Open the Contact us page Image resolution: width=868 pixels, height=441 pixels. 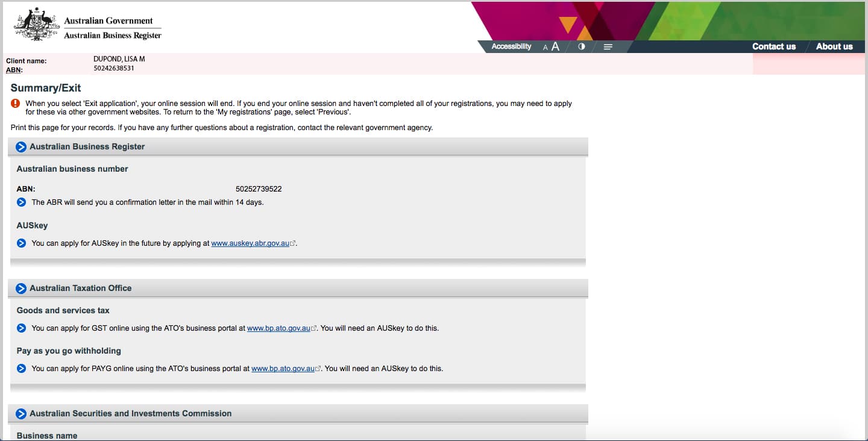[774, 46]
